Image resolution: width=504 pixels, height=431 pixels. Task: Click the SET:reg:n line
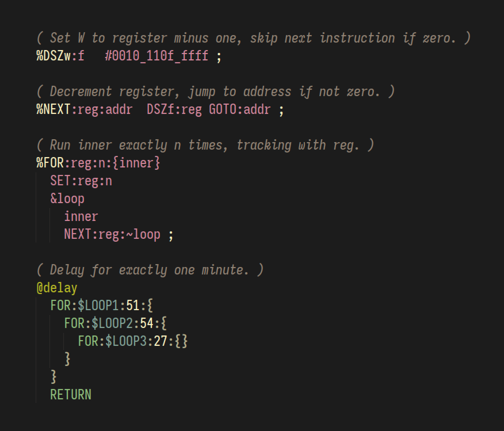(x=81, y=181)
